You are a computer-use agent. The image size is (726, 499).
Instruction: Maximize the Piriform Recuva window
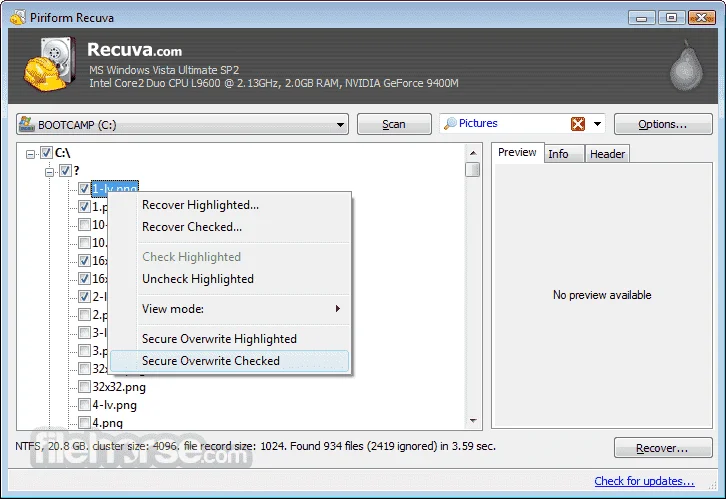coord(671,18)
